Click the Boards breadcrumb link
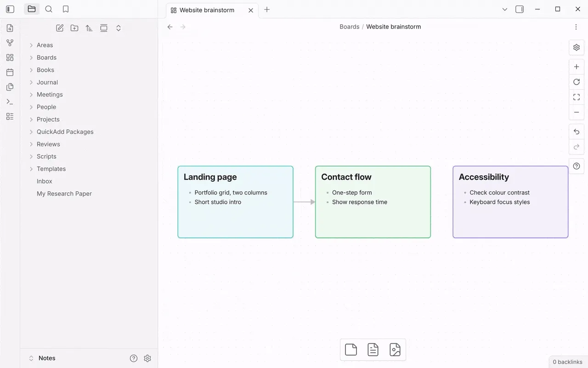 tap(350, 27)
